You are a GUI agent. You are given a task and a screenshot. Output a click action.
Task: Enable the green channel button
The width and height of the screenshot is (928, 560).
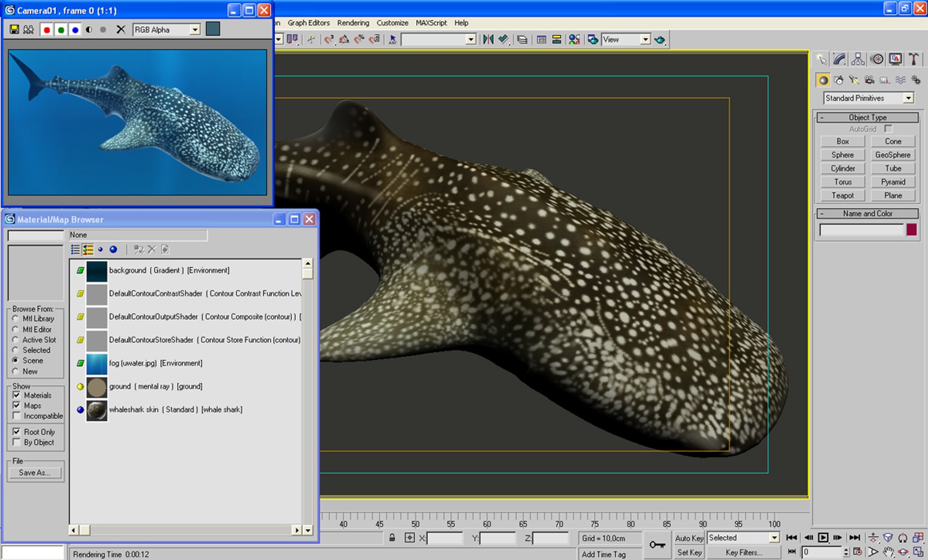coord(61,30)
